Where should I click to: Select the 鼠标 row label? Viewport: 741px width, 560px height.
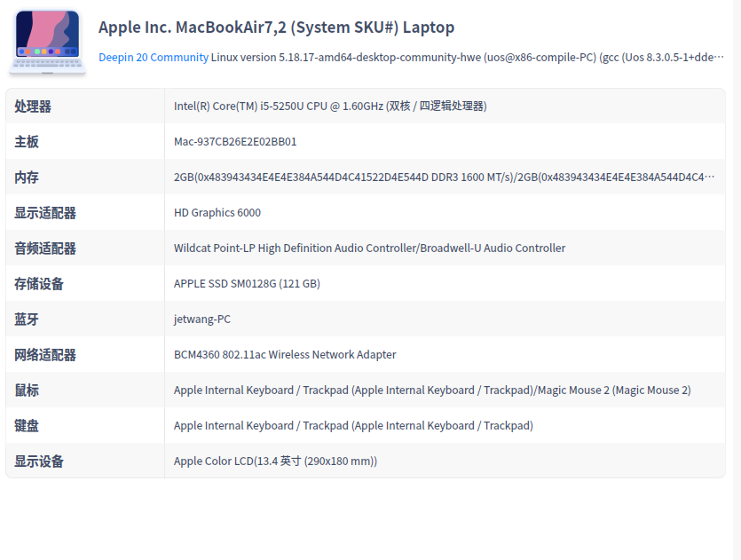point(27,390)
